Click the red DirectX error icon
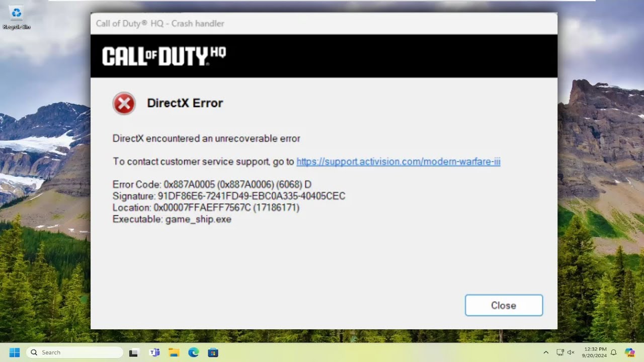Image resolution: width=644 pixels, height=362 pixels. point(124,104)
